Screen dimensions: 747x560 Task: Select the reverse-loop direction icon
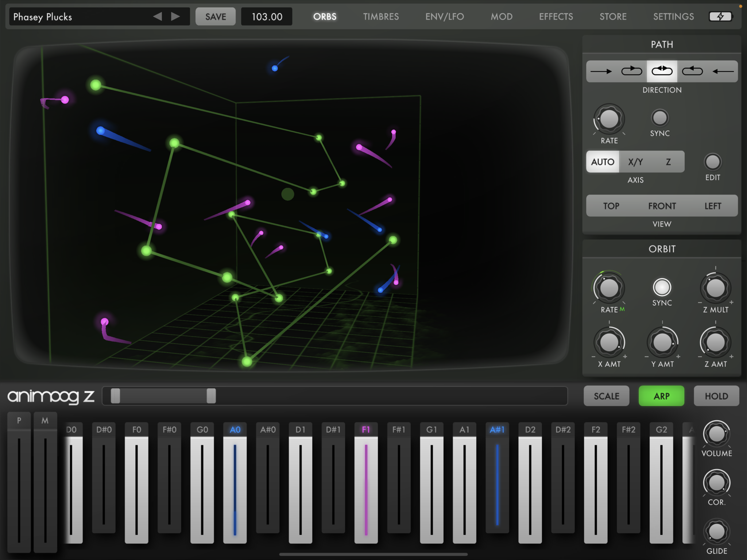692,71
